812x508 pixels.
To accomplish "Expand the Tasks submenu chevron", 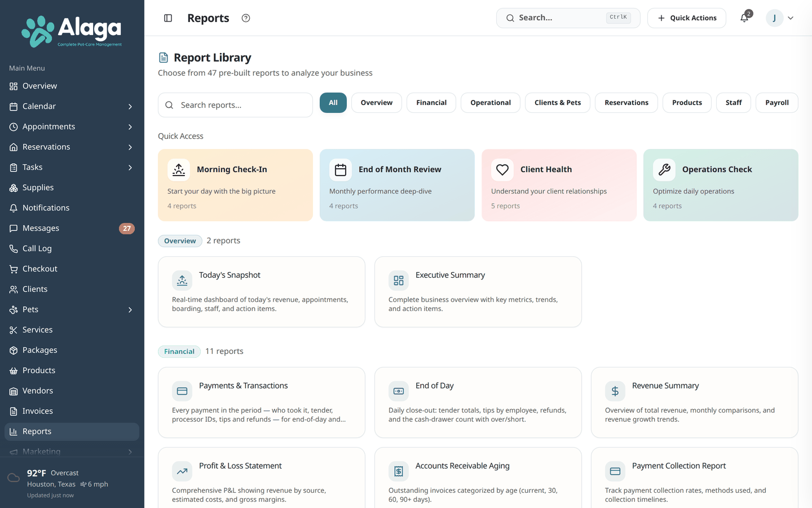I will pos(130,168).
